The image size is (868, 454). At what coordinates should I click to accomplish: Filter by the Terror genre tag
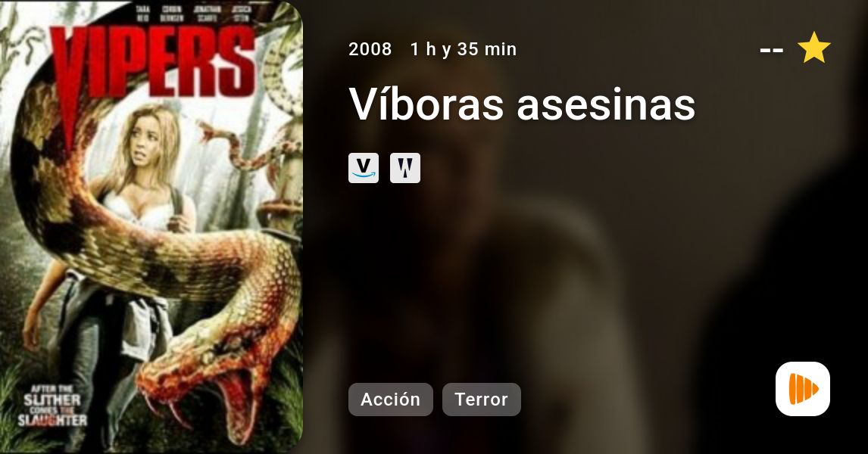click(x=481, y=400)
